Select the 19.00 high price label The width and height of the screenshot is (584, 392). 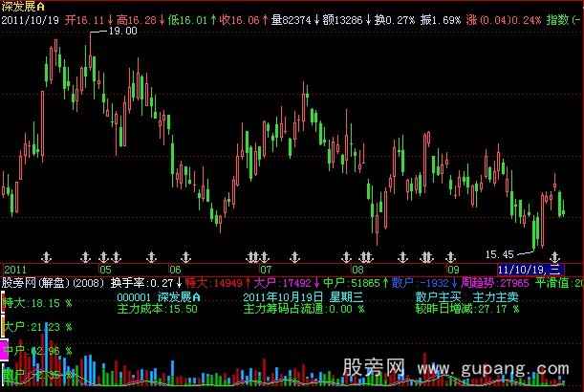122,32
